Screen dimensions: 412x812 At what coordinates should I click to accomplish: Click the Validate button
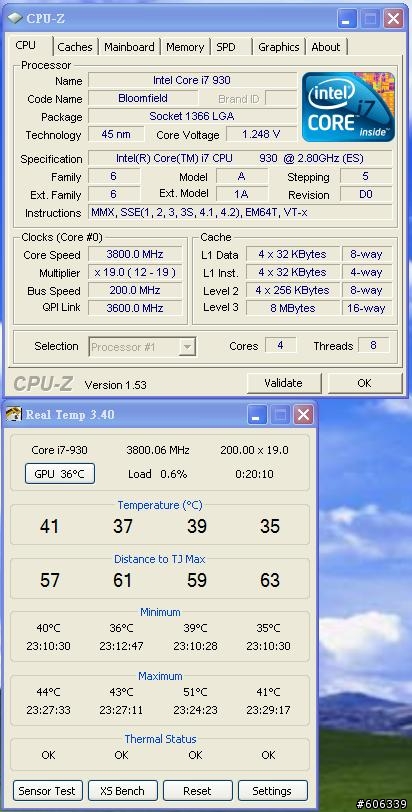(x=283, y=383)
